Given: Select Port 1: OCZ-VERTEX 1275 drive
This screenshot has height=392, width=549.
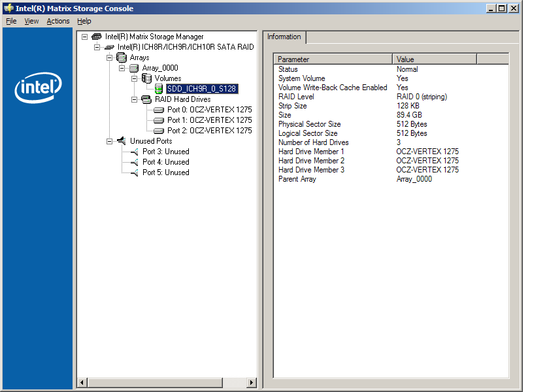Looking at the screenshot, I should tap(209, 120).
